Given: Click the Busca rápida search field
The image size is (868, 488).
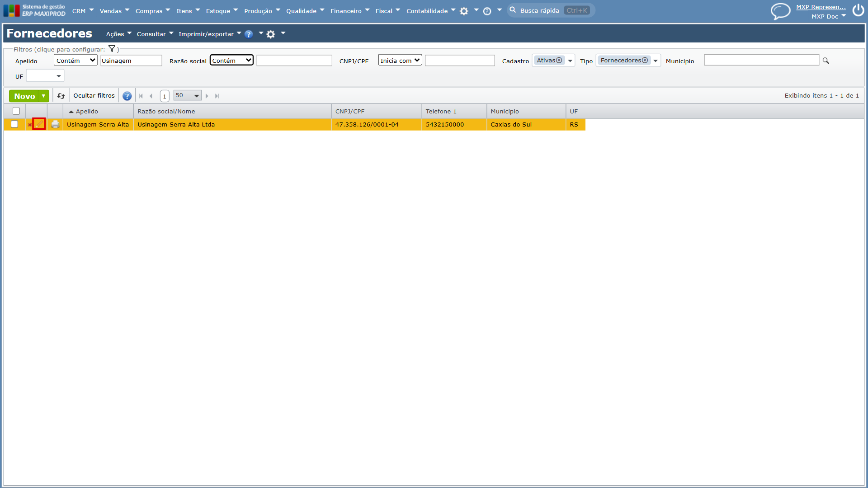Looking at the screenshot, I should click(x=551, y=10).
